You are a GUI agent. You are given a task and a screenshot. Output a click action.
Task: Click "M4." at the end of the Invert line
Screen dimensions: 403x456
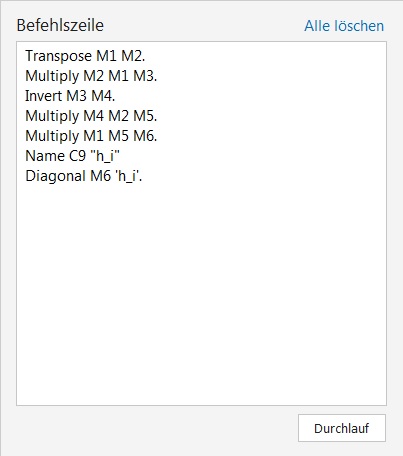pos(103,96)
